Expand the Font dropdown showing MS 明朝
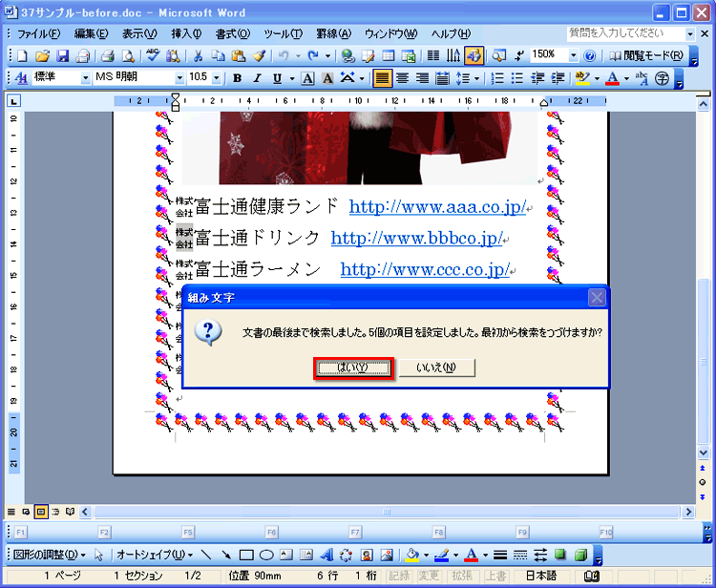 179,78
